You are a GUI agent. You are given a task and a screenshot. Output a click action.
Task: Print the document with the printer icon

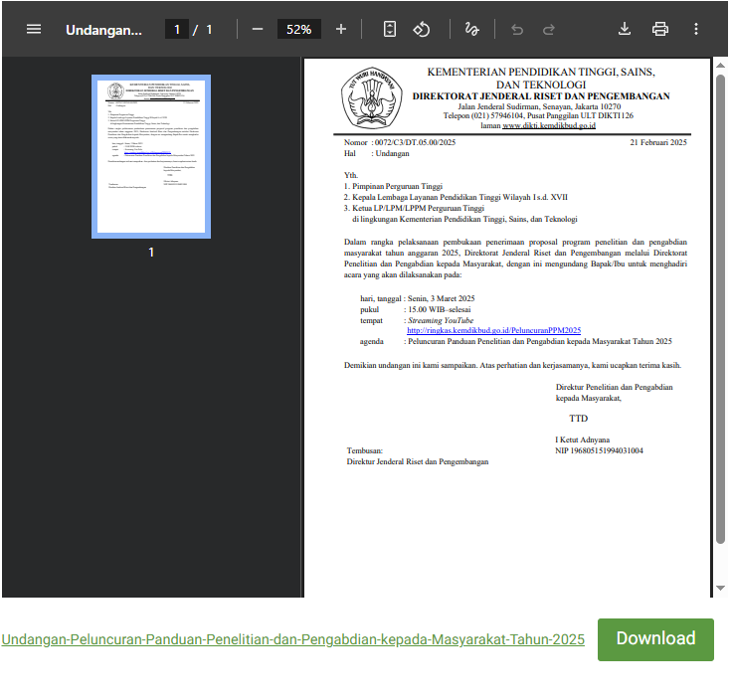(660, 29)
